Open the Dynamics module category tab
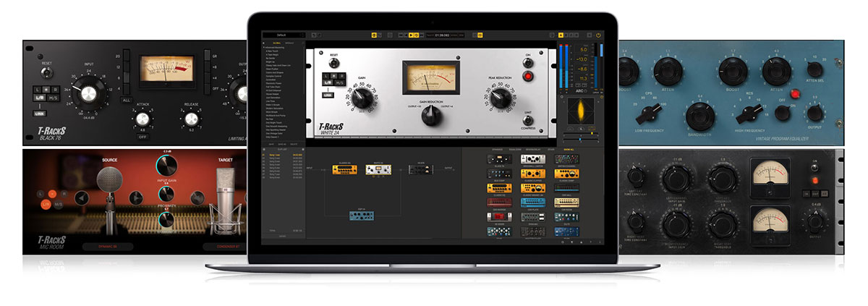This screenshot has width=868, height=306. tap(498, 149)
